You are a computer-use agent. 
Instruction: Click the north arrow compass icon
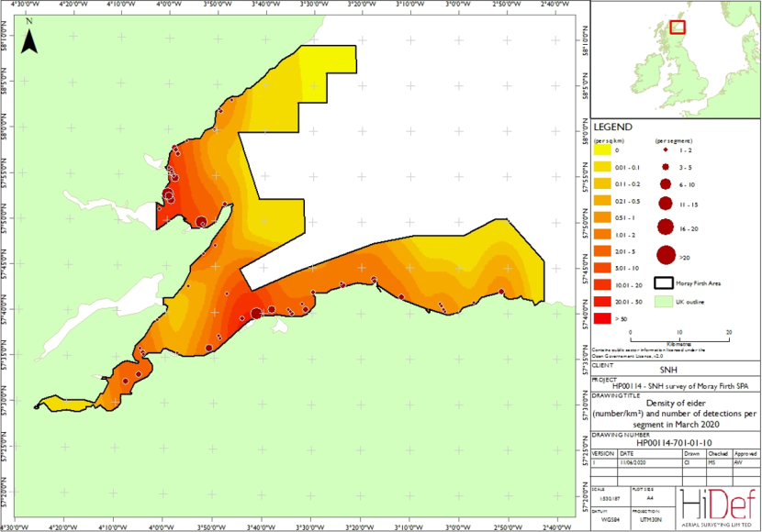pyautogui.click(x=29, y=40)
